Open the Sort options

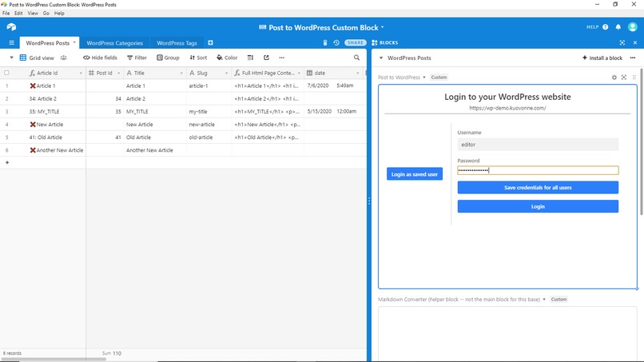pyautogui.click(x=198, y=58)
